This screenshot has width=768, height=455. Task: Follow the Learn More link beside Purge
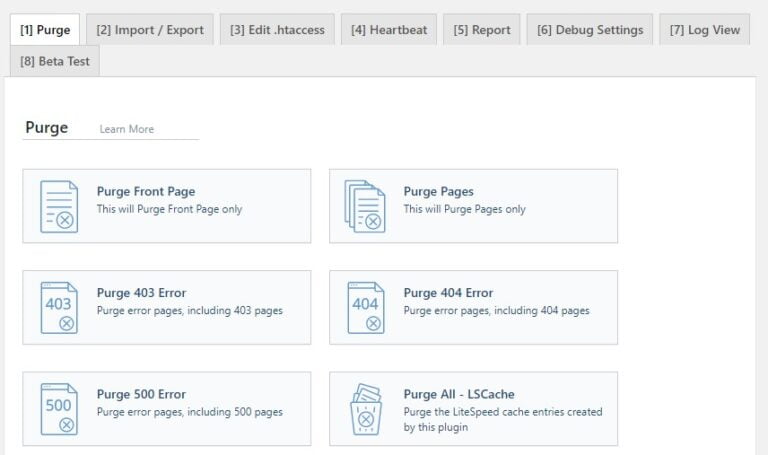coord(127,129)
